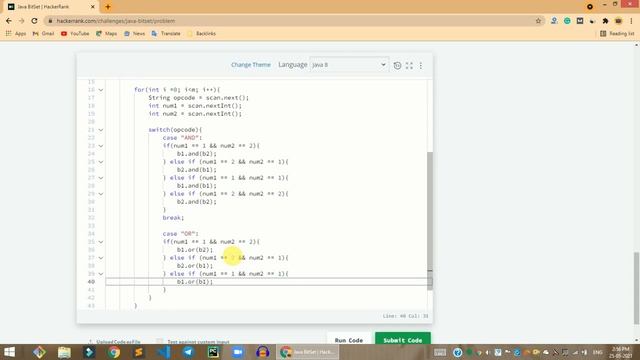Open Chrome icon in taskbar
Screen dimensions: 640x360
pyautogui.click(x=114, y=352)
